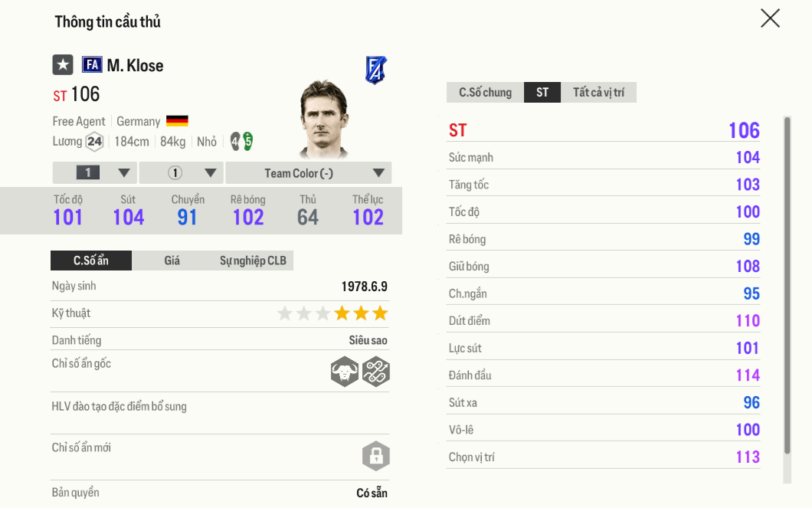Switch to the Giá tab
Screen dimensions: 812x508
(172, 261)
